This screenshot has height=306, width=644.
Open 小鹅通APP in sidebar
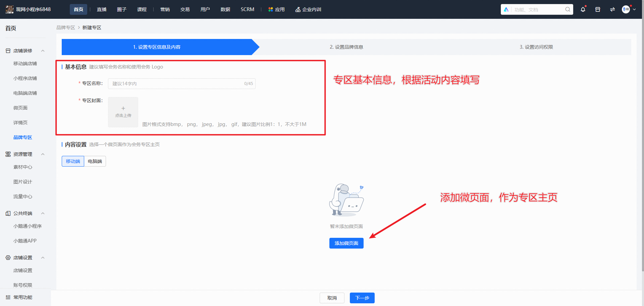[x=25, y=241]
